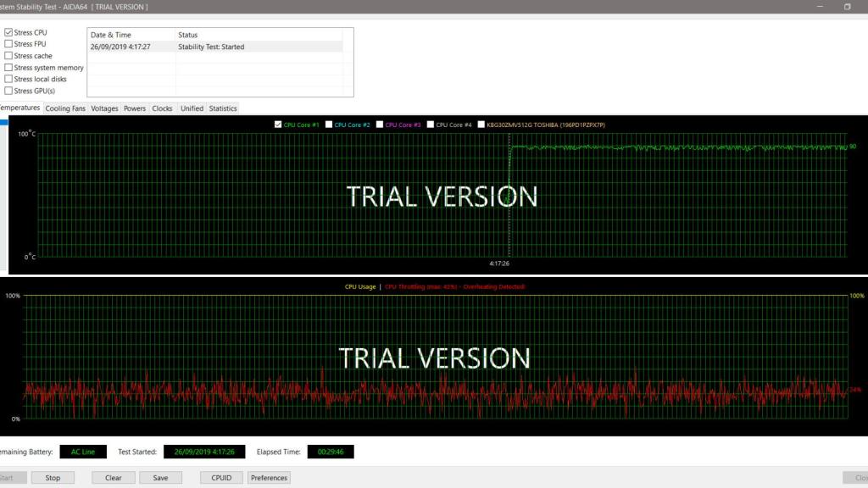The image size is (868, 488).
Task: Hide CPU Core #1 from temperature graph
Action: [279, 125]
